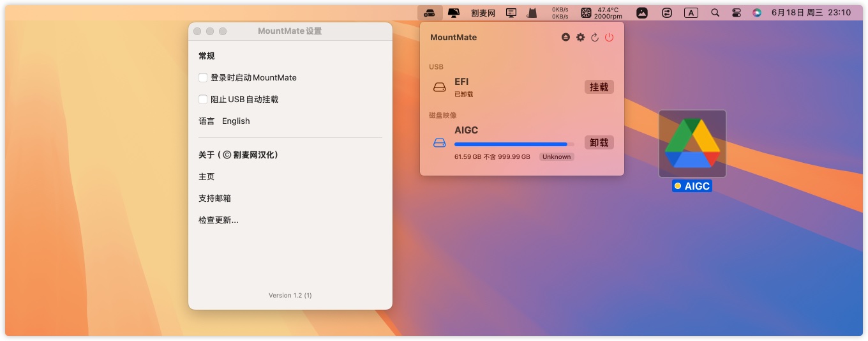
Task: Enable 阻止 USB 自动挂载 checkbox
Action: 203,100
